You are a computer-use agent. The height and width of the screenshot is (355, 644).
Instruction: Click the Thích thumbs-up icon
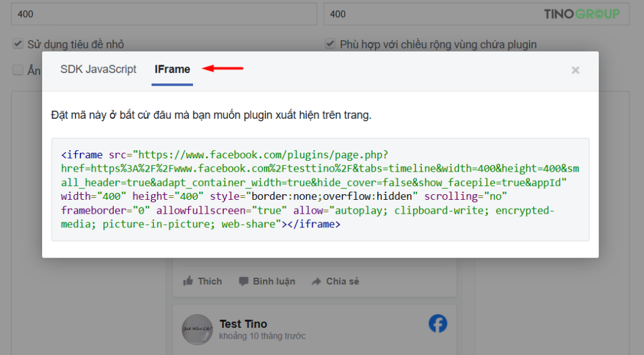pos(188,281)
